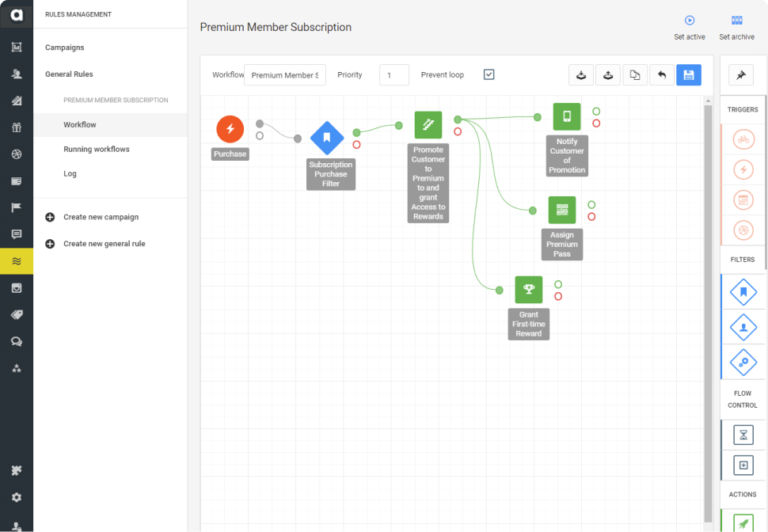
Task: Toggle the Prevent loop checkbox
Action: point(489,74)
